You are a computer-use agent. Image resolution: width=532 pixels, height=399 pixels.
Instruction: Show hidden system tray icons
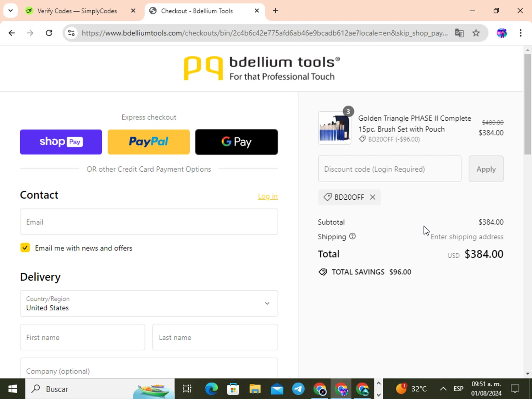[443, 389]
